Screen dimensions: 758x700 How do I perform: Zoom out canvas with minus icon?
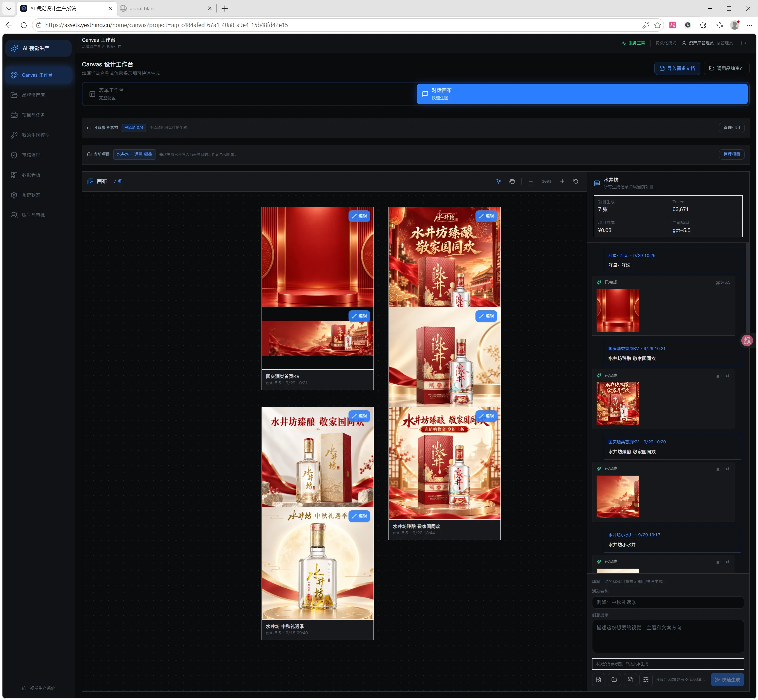(x=530, y=181)
